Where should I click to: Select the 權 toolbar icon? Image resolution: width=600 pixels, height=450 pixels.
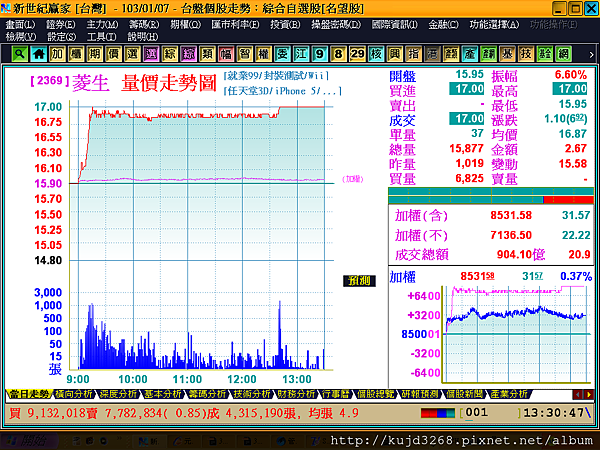coord(263,54)
